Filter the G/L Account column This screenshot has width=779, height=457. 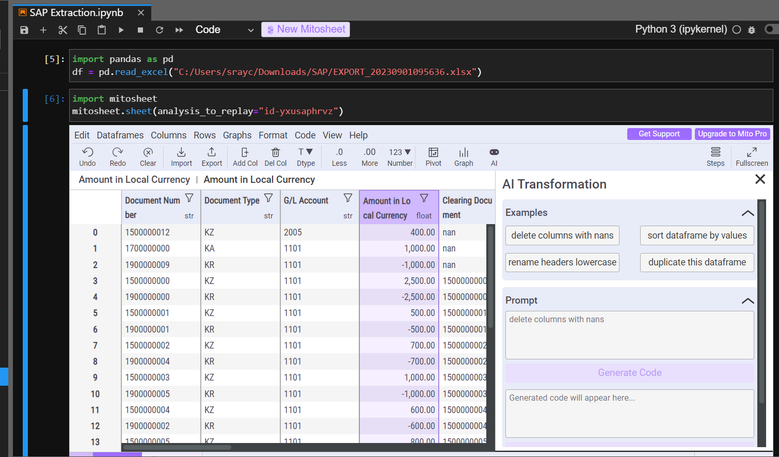(x=348, y=199)
